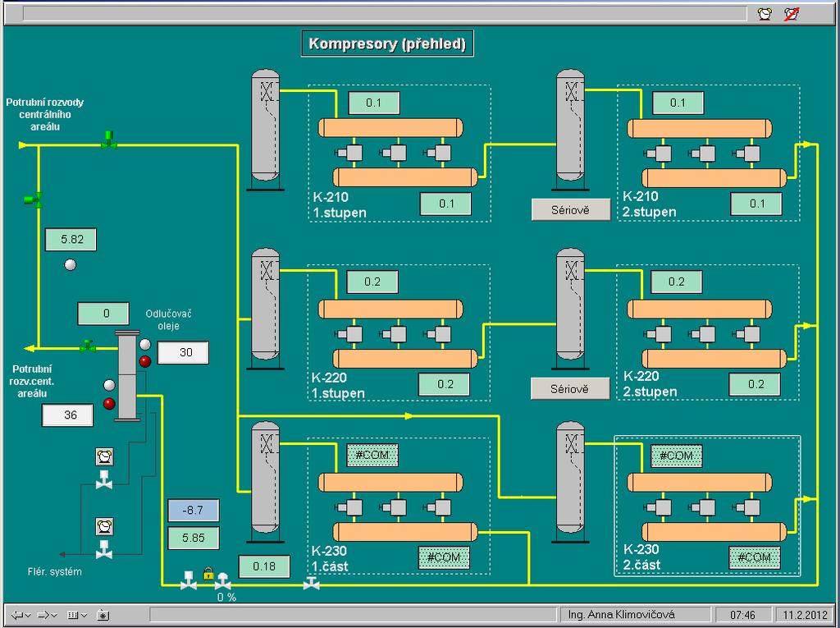Open the dropdown next to the table icon
This screenshot has height=628, width=840.
tap(84, 616)
